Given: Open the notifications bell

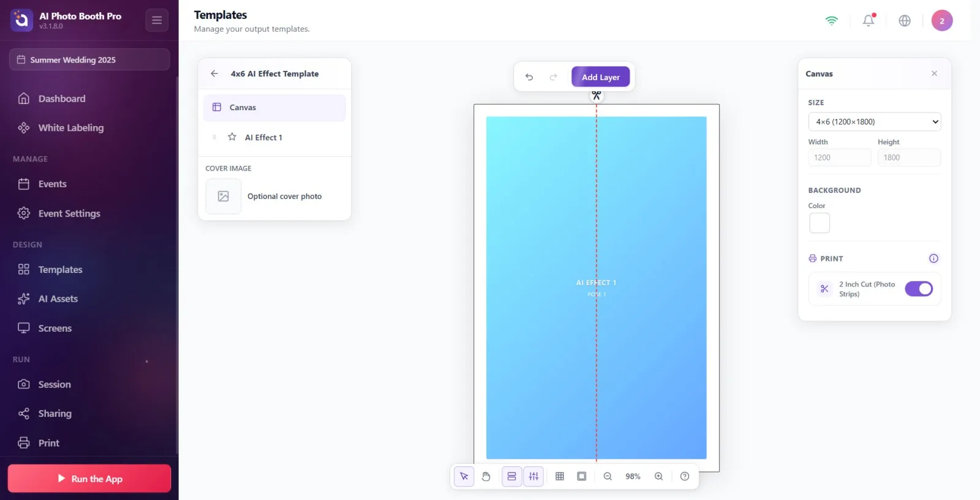Looking at the screenshot, I should 869,20.
